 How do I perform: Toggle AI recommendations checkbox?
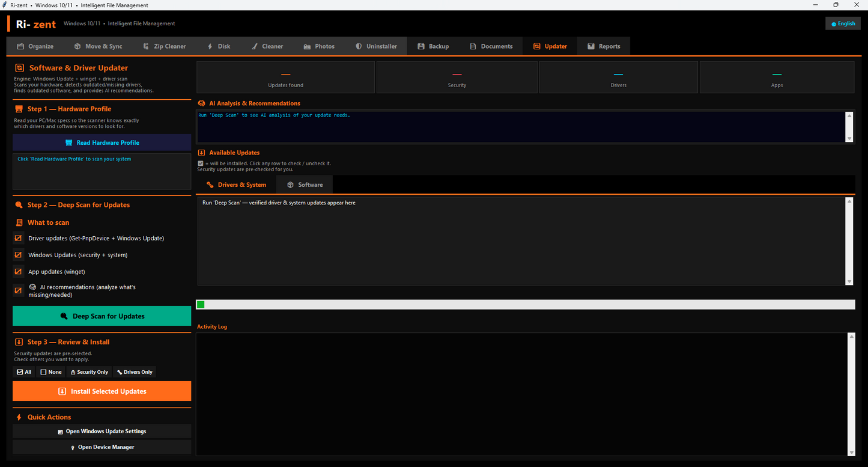(x=19, y=291)
